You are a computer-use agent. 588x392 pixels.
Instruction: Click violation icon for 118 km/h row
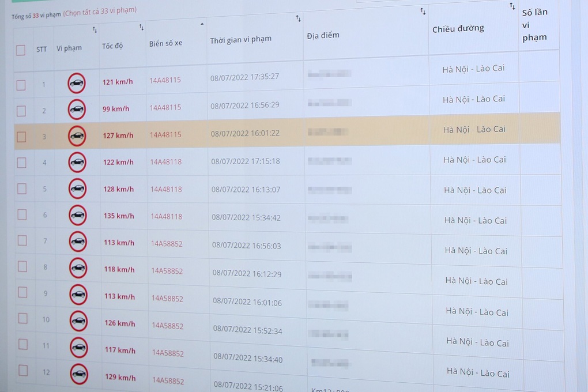point(78,268)
